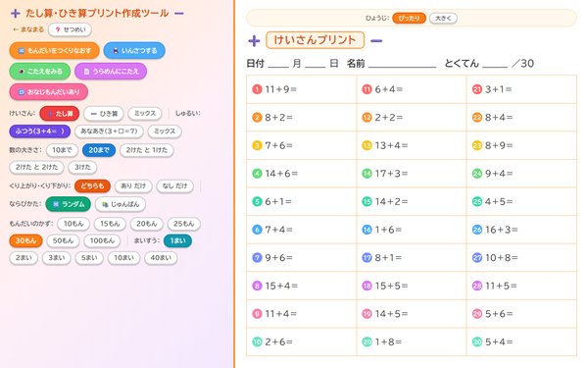Print the sheet with いんさつする
The width and height of the screenshot is (588, 368).
[x=134, y=50]
